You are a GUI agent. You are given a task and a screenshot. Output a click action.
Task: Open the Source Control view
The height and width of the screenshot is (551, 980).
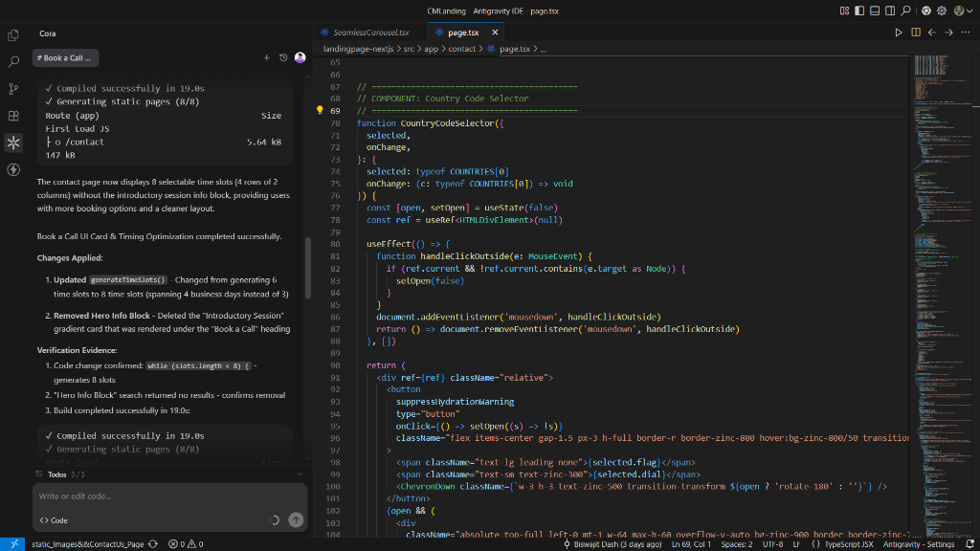pyautogui.click(x=13, y=89)
